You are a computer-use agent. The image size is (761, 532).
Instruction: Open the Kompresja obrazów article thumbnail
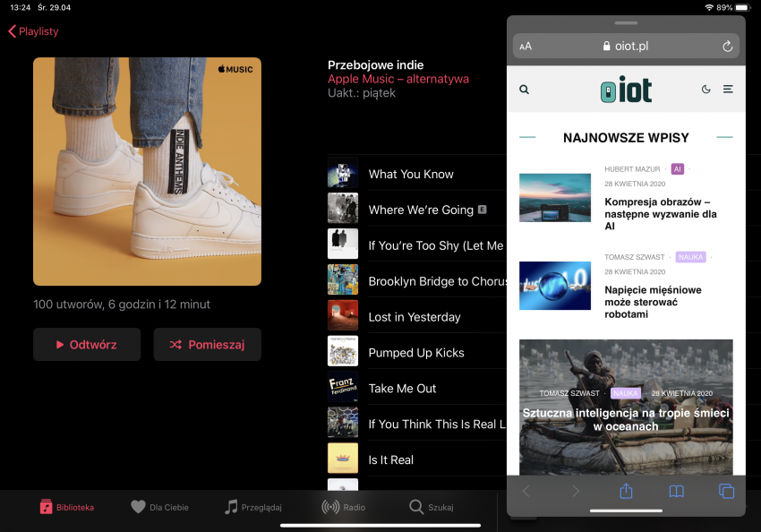[555, 198]
